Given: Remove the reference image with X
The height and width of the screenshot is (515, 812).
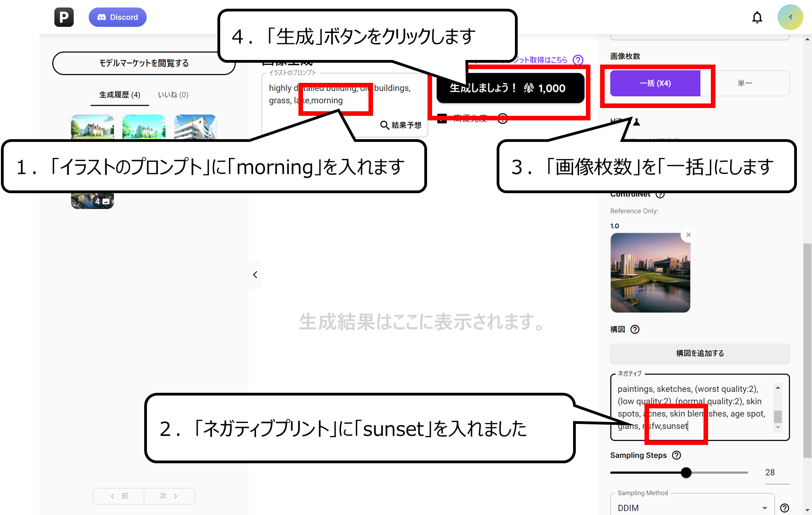Looking at the screenshot, I should (x=688, y=235).
